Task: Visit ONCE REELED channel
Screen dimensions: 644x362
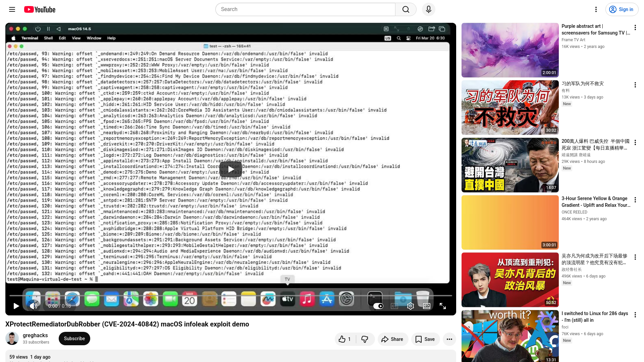Action: click(574, 212)
